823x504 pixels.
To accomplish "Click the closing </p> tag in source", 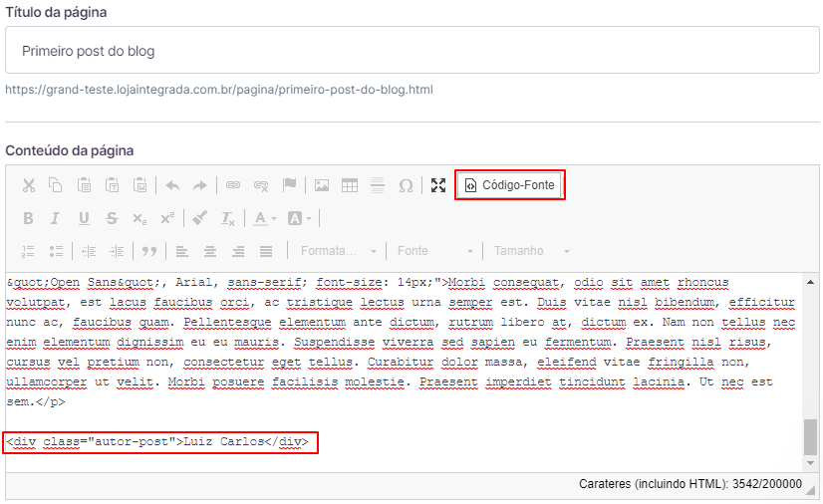I will point(51,402).
